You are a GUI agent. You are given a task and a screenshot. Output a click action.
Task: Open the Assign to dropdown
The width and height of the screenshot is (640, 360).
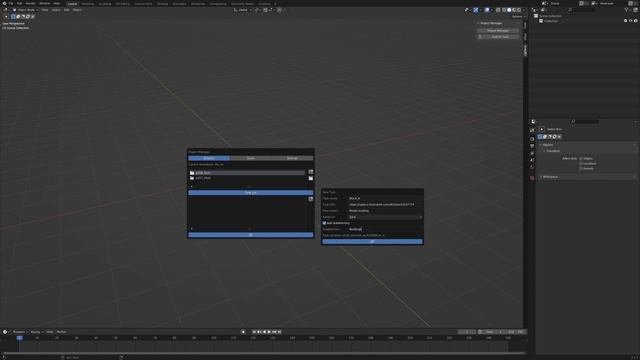pyautogui.click(x=385, y=217)
